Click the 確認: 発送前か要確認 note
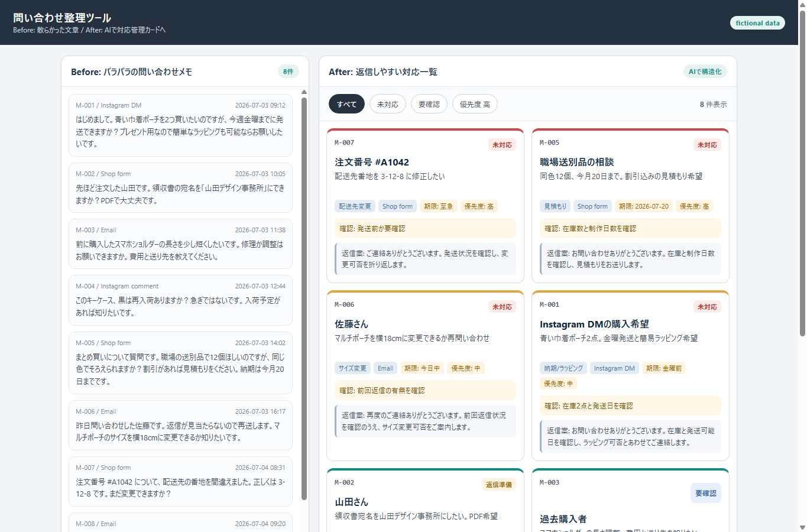807x532 pixels. (425, 228)
